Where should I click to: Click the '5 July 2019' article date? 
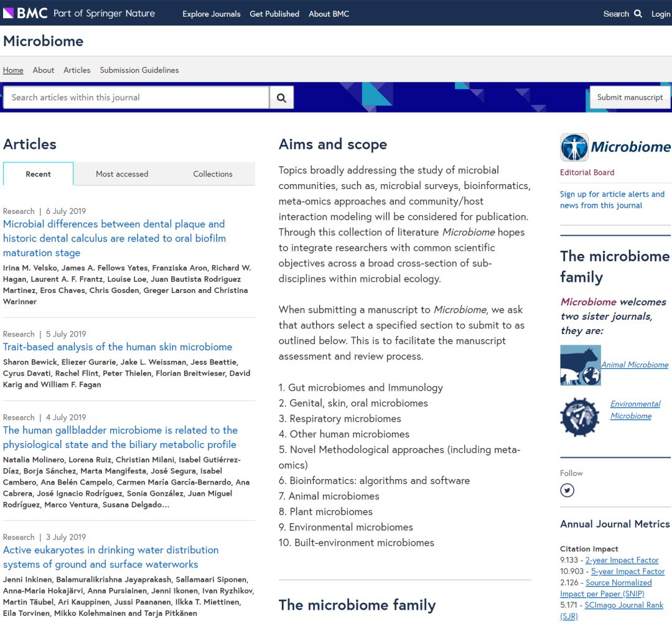click(66, 334)
